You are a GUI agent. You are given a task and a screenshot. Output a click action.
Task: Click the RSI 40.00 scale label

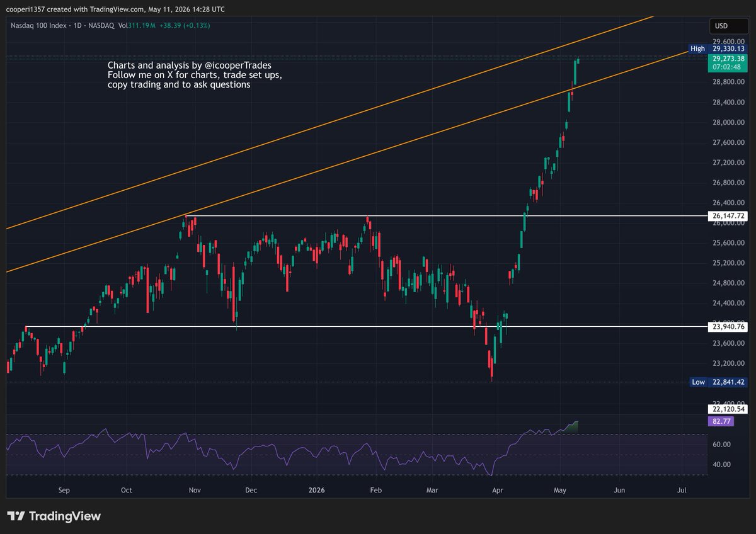click(x=721, y=464)
